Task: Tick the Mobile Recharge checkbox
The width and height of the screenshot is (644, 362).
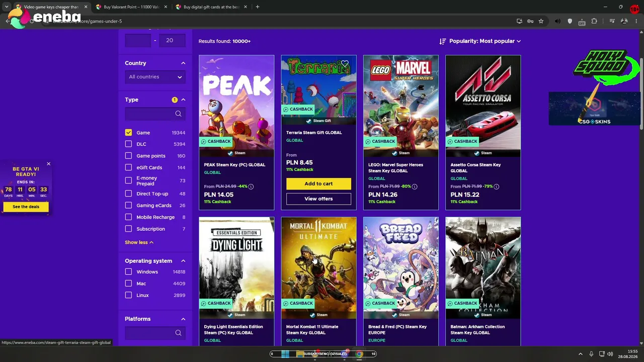Action: [x=128, y=217]
